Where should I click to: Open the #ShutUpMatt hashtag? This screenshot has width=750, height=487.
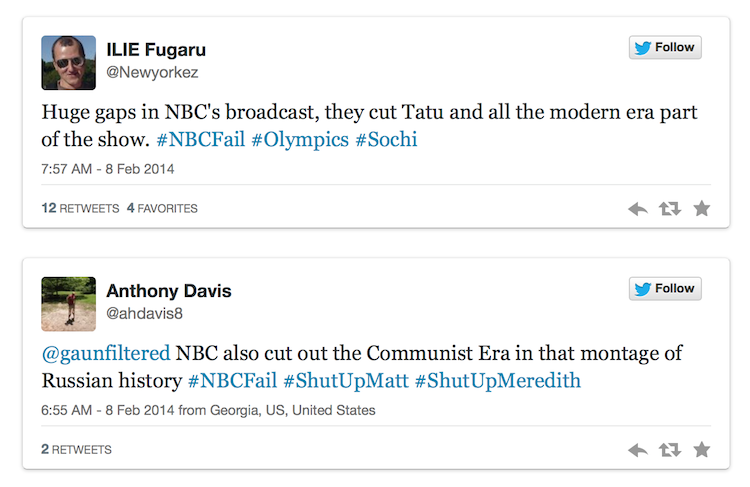tap(346, 381)
